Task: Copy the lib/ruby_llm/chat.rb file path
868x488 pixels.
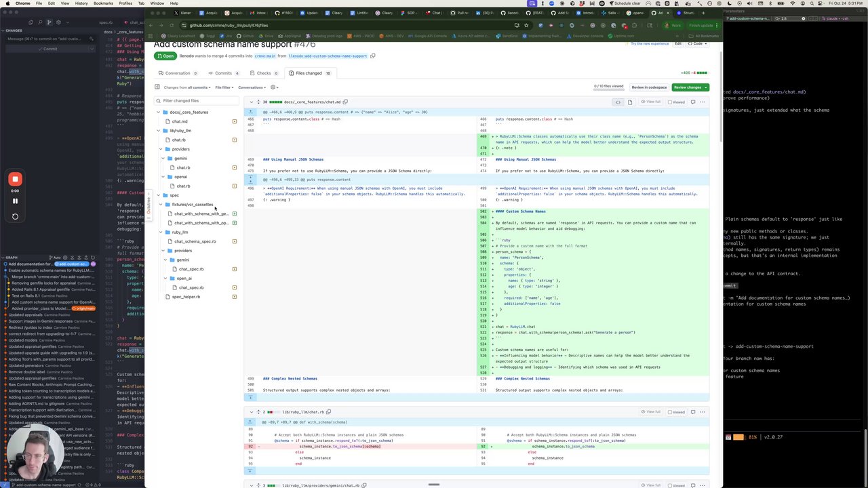Action: coord(330,411)
